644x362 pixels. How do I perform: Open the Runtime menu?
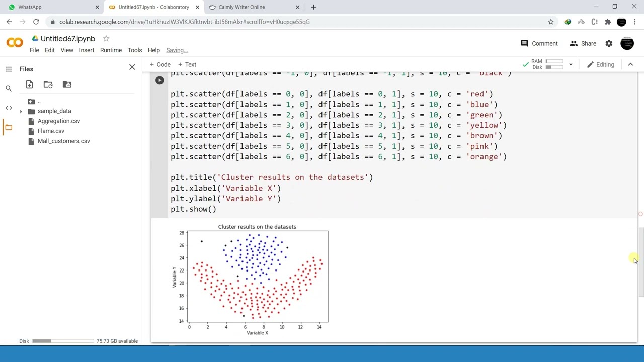pyautogui.click(x=111, y=50)
